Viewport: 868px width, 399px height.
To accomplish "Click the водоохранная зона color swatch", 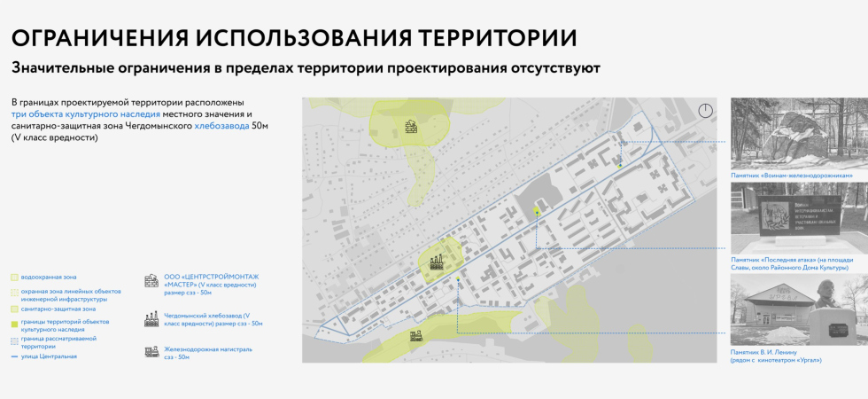I will [14, 278].
